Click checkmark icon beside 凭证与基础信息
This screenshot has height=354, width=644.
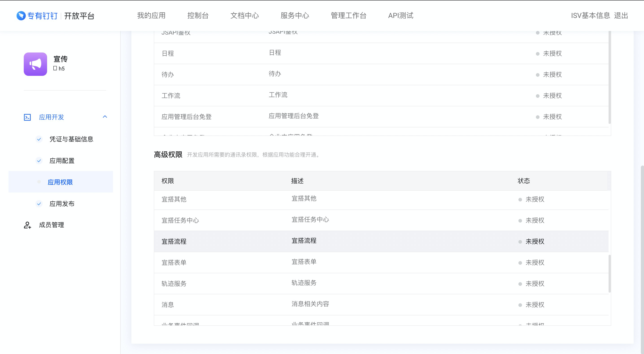point(39,139)
